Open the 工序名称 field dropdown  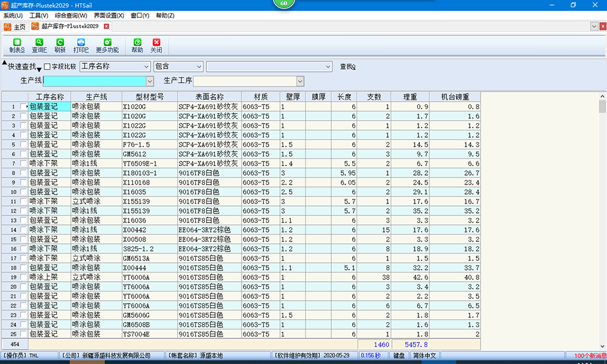coord(146,66)
